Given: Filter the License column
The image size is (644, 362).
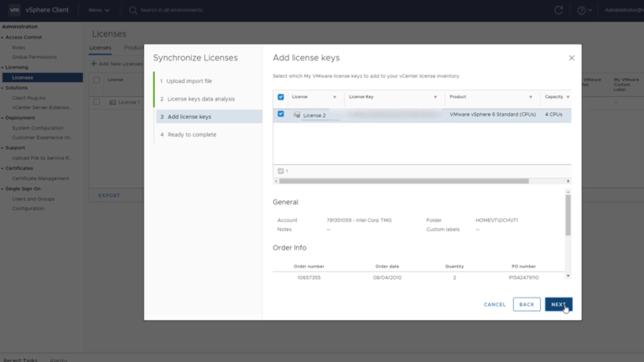Looking at the screenshot, I should point(335,97).
